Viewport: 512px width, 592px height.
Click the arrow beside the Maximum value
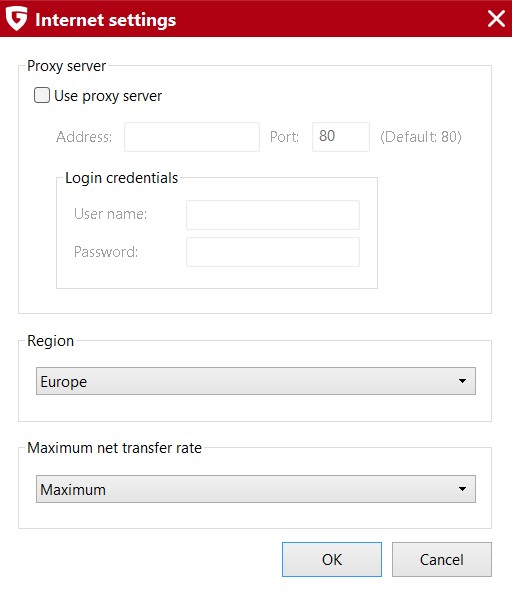(462, 489)
